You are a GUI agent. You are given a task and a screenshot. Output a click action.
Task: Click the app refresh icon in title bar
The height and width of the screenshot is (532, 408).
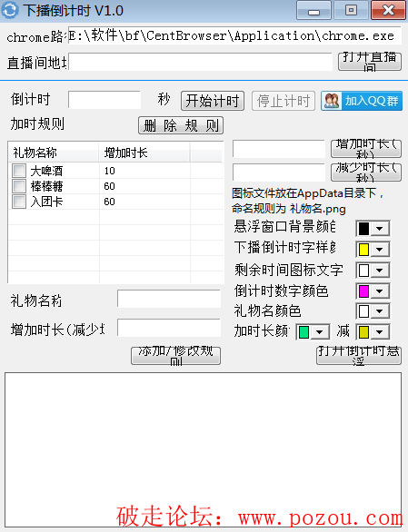coord(10,10)
